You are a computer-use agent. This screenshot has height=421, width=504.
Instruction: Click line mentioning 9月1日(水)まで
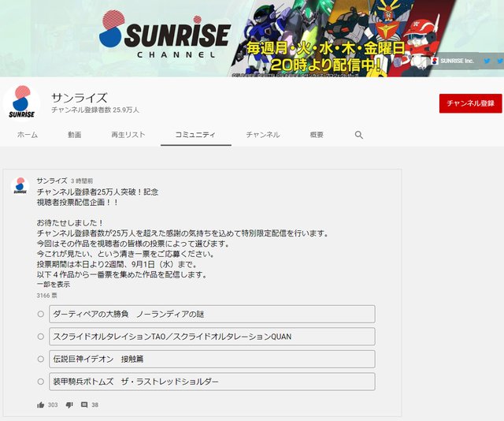coord(117,265)
